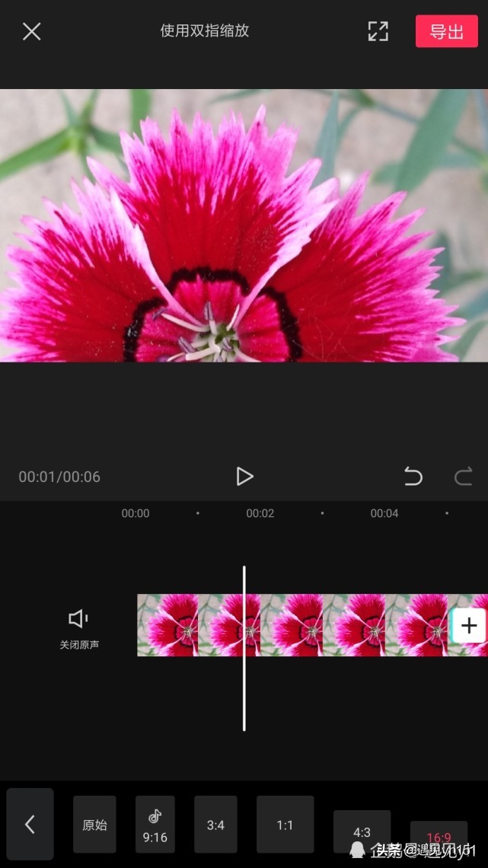Select the 4:3 aspect ratio

tap(362, 832)
